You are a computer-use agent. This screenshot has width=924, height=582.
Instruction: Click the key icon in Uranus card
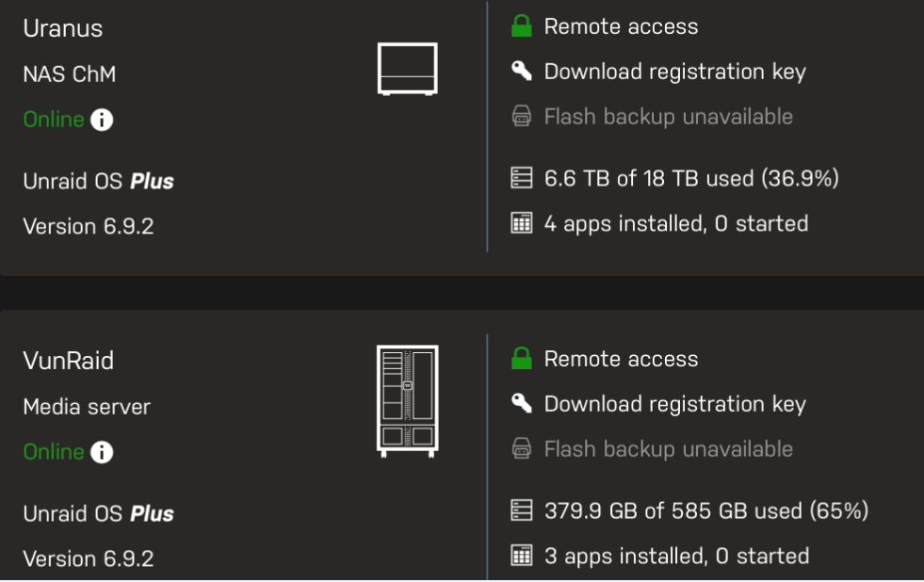pos(522,71)
